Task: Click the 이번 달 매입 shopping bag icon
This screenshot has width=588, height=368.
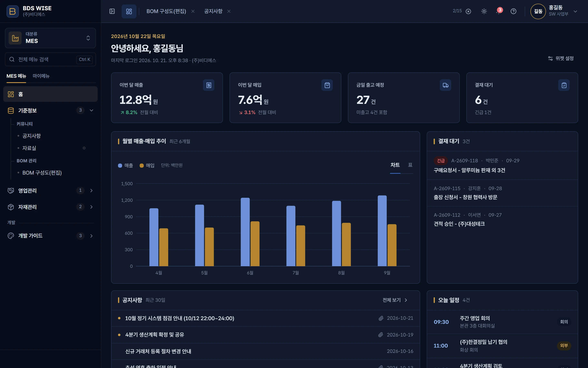Action: coord(327,85)
